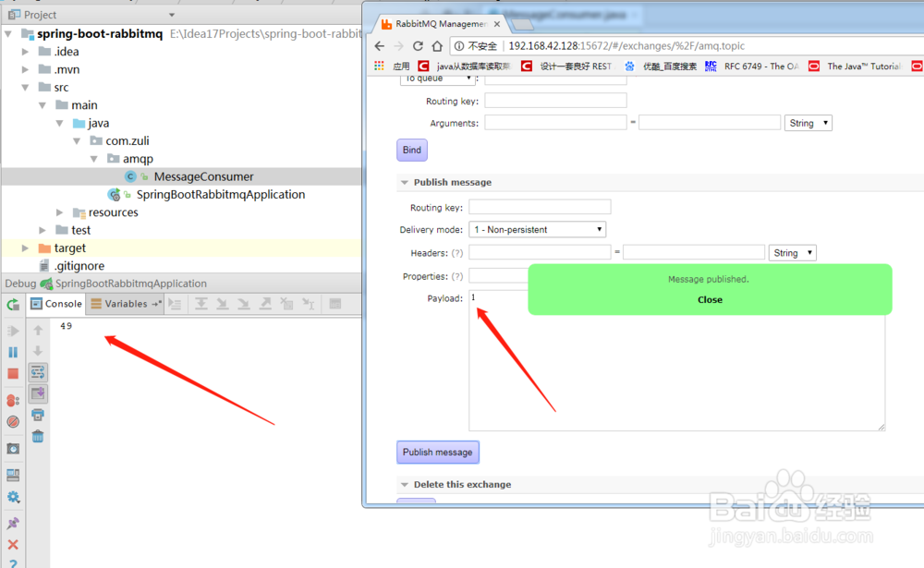
Task: Collapse the Publish message section
Action: tap(405, 183)
